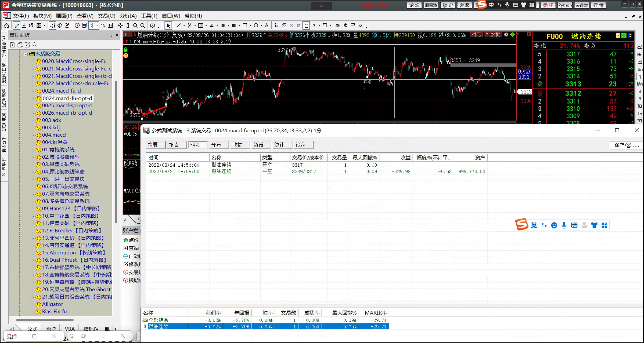
Task: Open the title bar dropdown chevron
Action: pyautogui.click(x=321, y=5)
